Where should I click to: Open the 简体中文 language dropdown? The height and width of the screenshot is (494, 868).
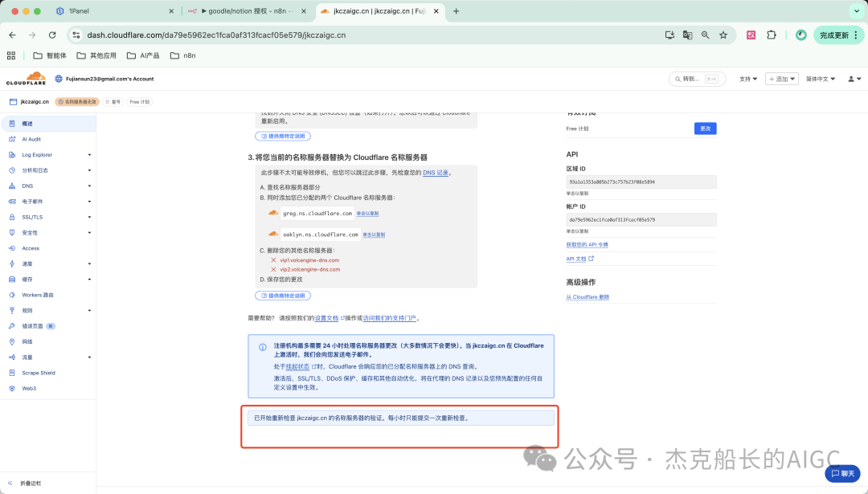(x=821, y=79)
